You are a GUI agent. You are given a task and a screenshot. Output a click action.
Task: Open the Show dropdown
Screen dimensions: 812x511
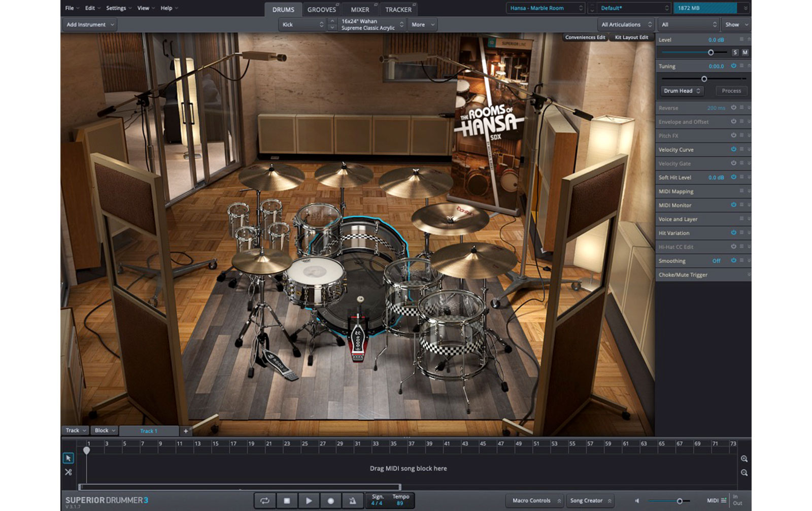[736, 24]
